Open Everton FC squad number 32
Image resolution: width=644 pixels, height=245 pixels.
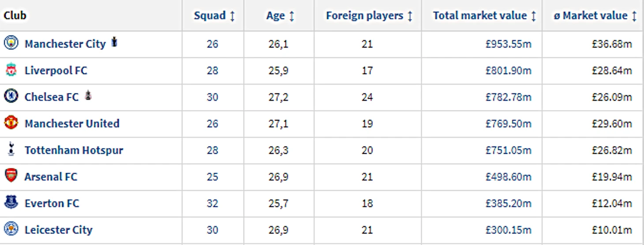[x=212, y=203]
